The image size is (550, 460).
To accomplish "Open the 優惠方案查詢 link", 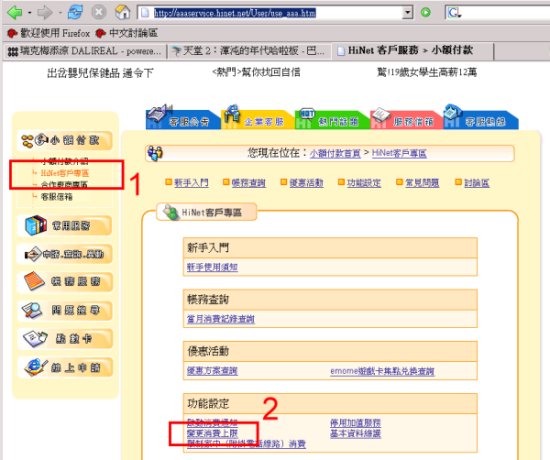I will click(212, 371).
